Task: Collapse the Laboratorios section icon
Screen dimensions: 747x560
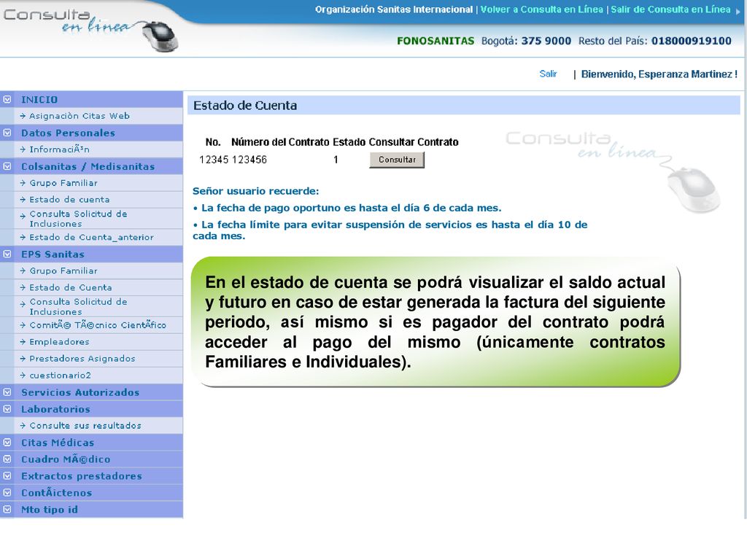Action: click(x=7, y=409)
